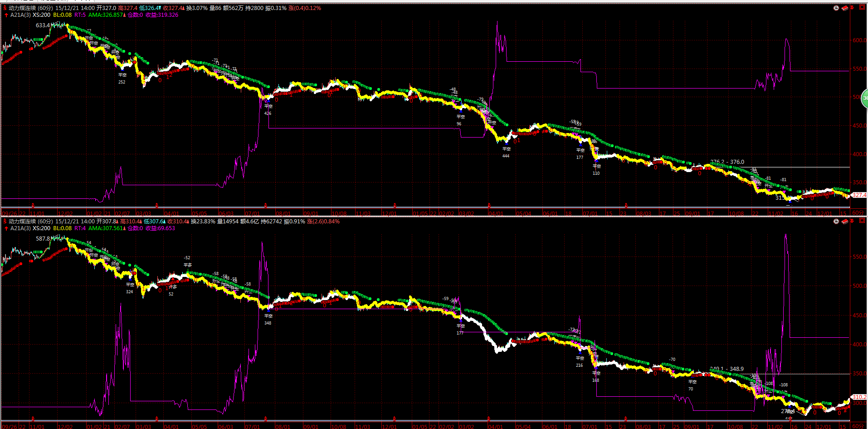Open the 60分 period selector in bottom chart

[858, 426]
